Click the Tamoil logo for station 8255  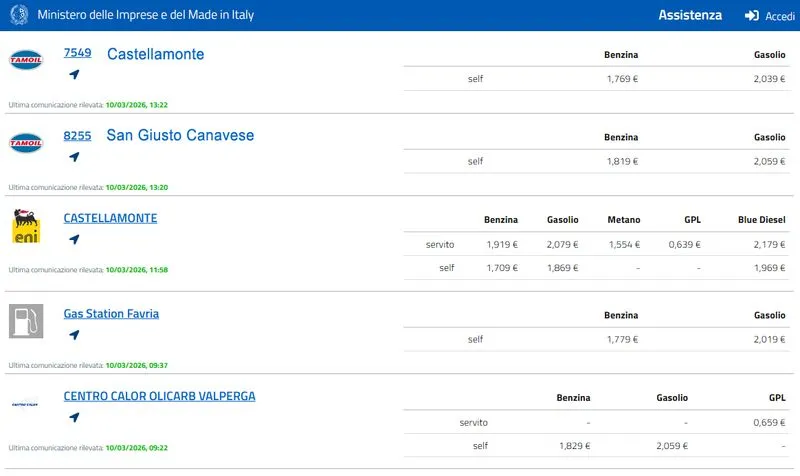pyautogui.click(x=25, y=142)
